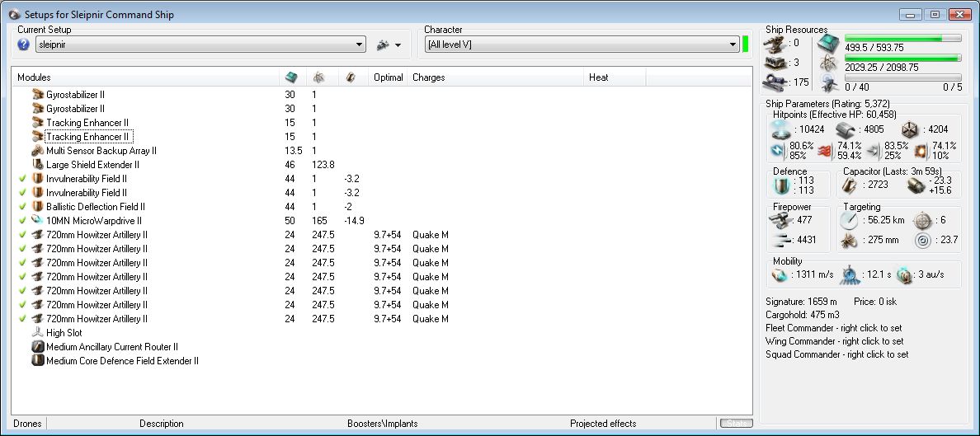Click the Heat column header

pos(615,77)
